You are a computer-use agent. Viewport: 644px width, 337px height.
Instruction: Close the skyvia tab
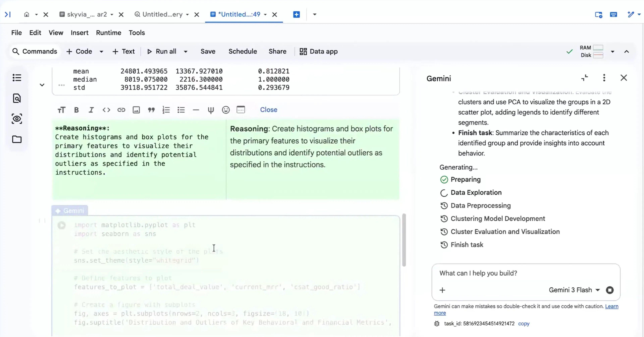(121, 15)
